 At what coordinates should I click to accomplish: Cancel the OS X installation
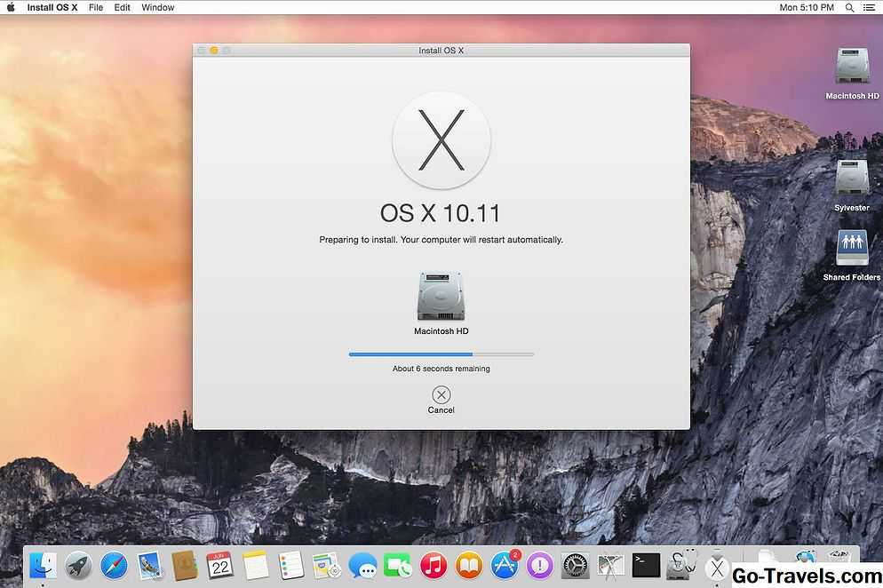click(441, 395)
